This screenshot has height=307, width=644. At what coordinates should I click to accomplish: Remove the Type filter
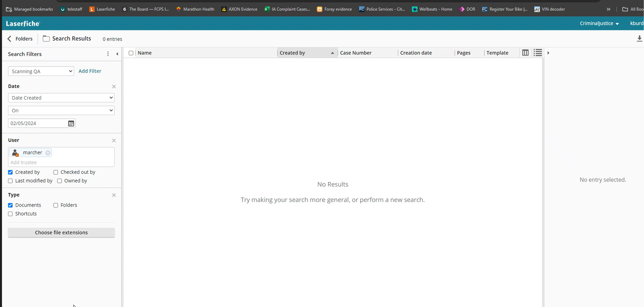pos(114,195)
